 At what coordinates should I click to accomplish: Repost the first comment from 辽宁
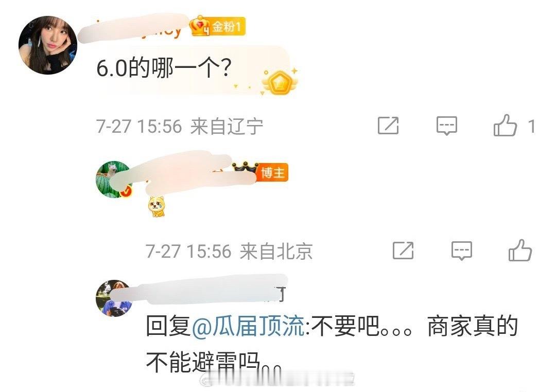[388, 126]
